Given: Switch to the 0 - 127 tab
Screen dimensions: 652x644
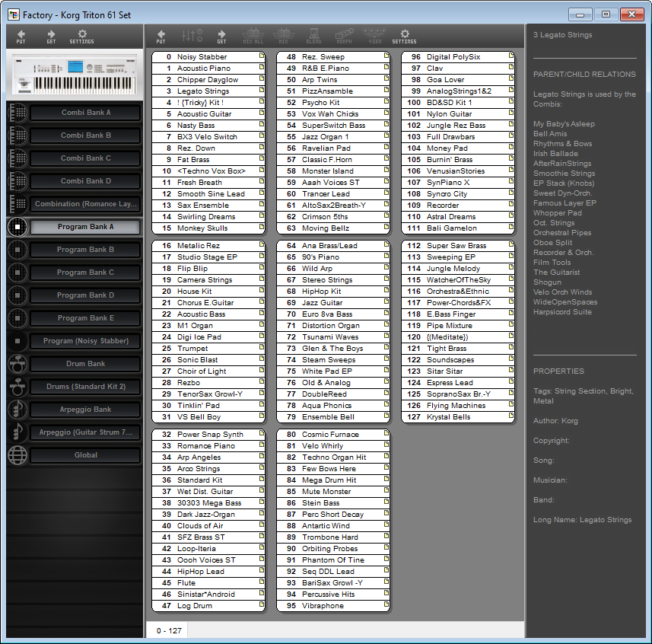Looking at the screenshot, I should [x=169, y=631].
